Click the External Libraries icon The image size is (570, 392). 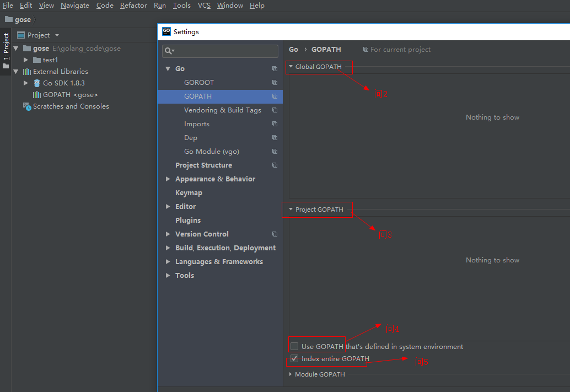[x=27, y=72]
